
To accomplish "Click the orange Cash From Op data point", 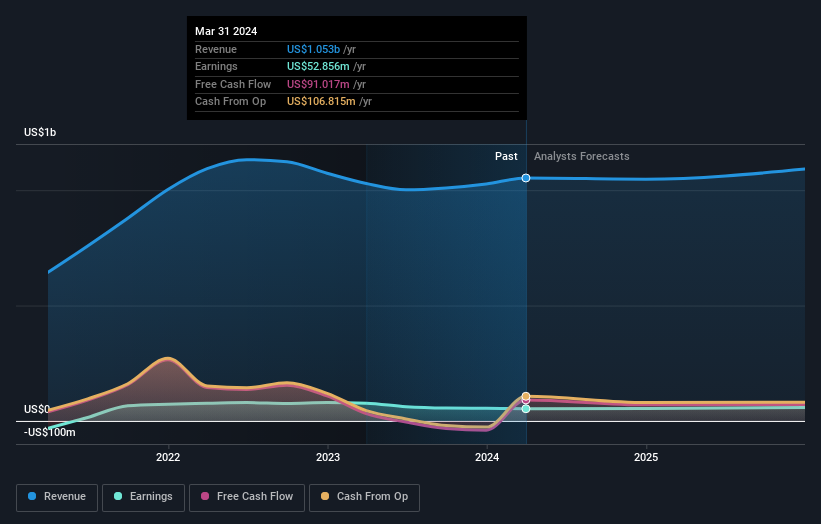I will (x=526, y=396).
